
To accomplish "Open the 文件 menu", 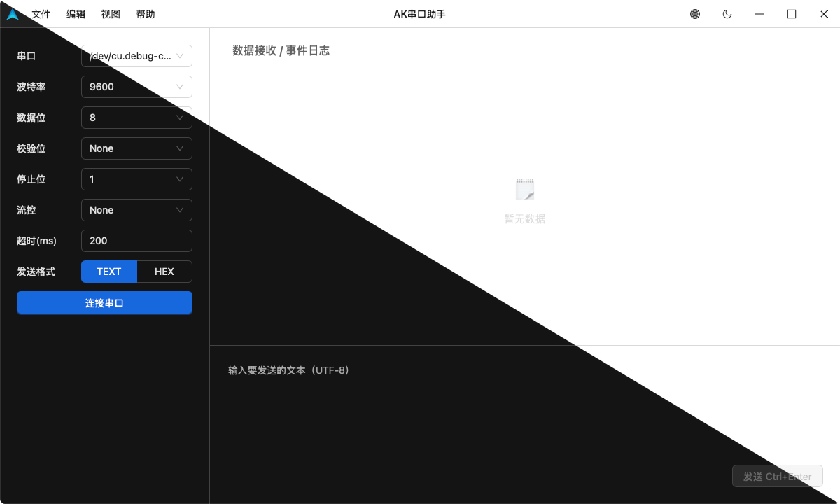I will click(x=41, y=14).
